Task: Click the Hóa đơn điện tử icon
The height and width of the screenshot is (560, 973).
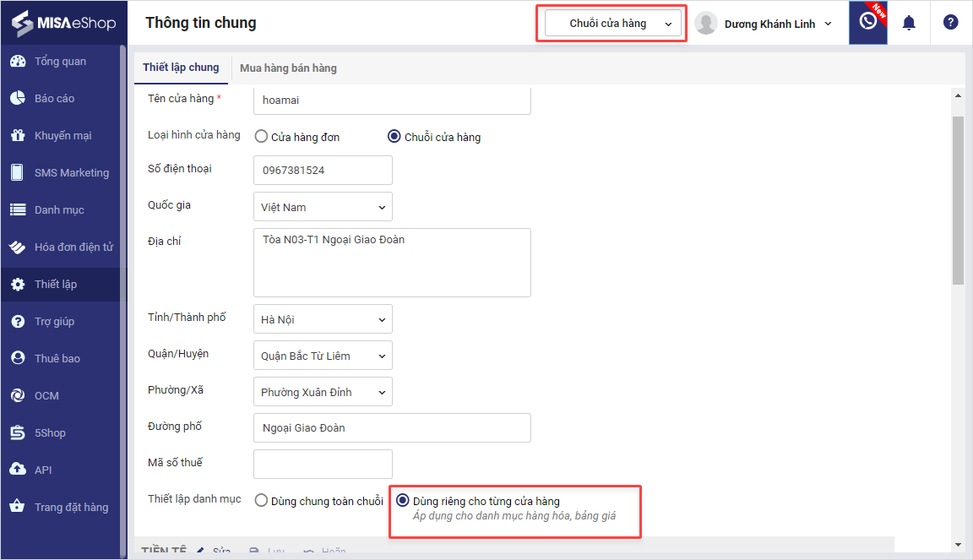Action: pos(18,247)
